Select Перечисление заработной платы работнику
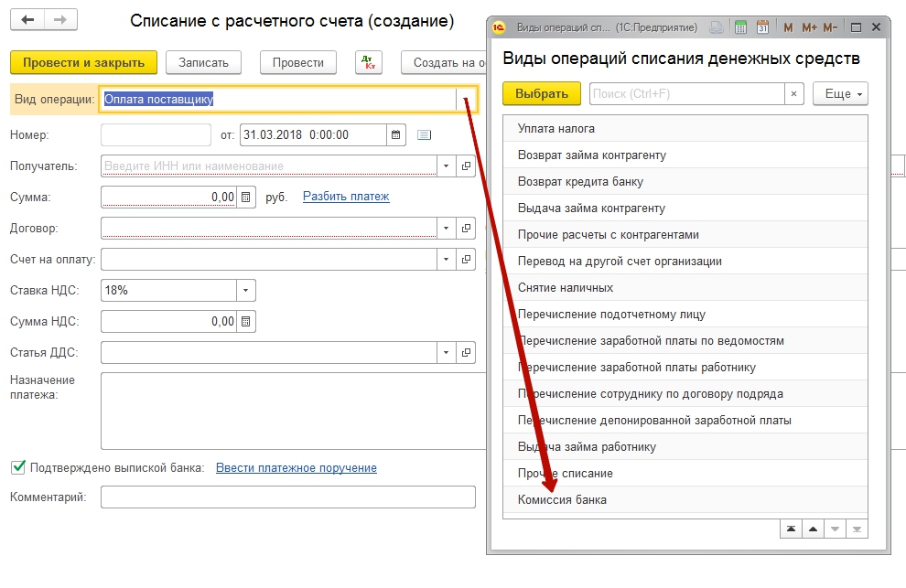This screenshot has height=588, width=906. pos(685,368)
